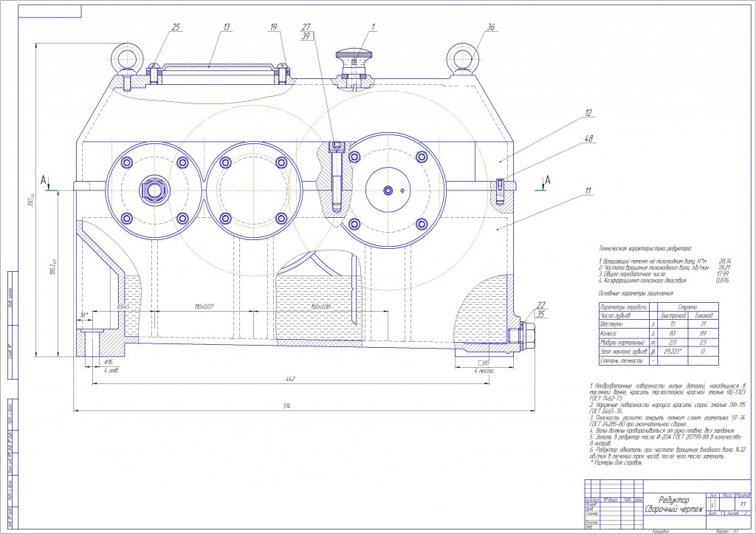The height and width of the screenshot is (534, 756).
Task: Click the heading 'Техническая характеристика редуктора'
Action: click(645, 248)
